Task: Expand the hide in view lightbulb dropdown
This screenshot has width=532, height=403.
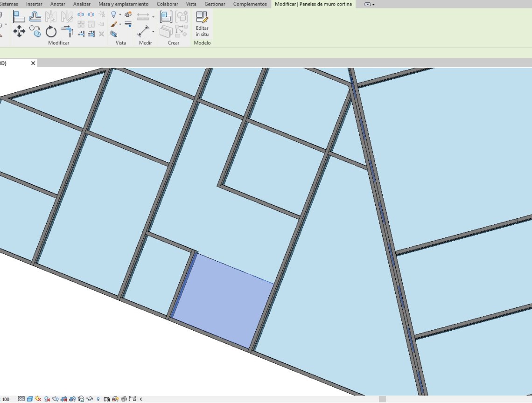Action: [120, 14]
